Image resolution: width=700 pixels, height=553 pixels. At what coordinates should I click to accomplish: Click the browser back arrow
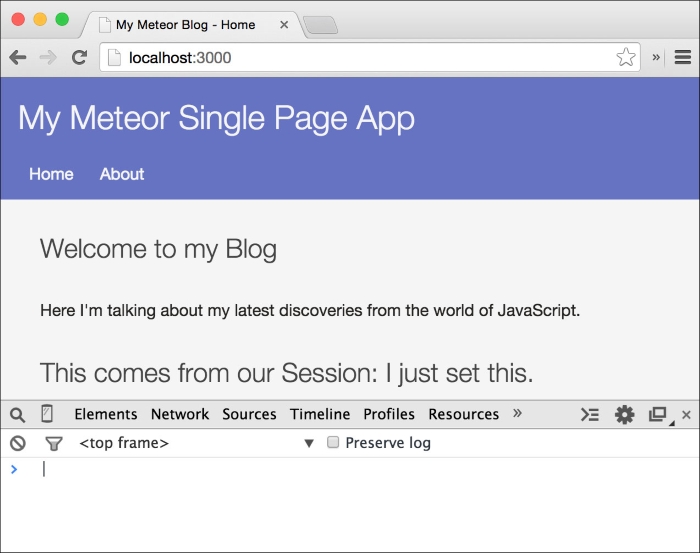(x=18, y=58)
